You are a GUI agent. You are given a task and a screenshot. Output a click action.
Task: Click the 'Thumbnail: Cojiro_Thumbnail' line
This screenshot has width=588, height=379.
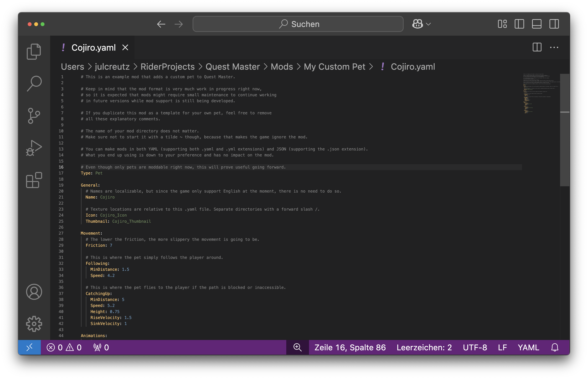(118, 221)
